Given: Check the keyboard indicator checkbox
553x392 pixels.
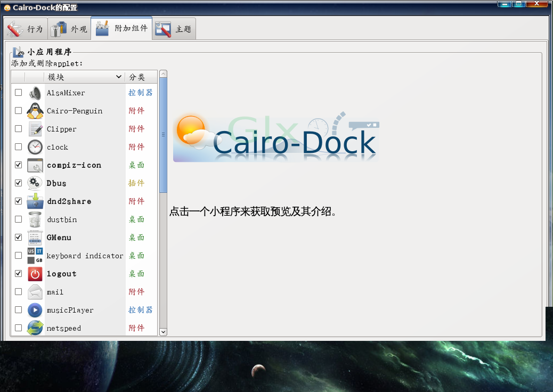Looking at the screenshot, I should [18, 256].
